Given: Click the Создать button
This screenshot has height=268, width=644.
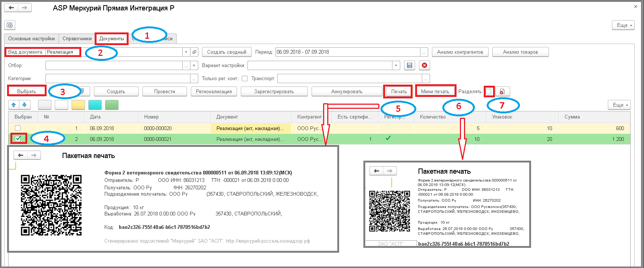Looking at the screenshot, I should [x=116, y=91].
